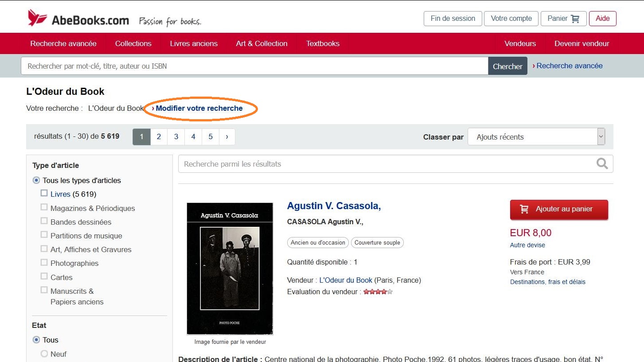Click Ajouter au panier button
Viewport: 644px width, 362px height.
click(559, 209)
